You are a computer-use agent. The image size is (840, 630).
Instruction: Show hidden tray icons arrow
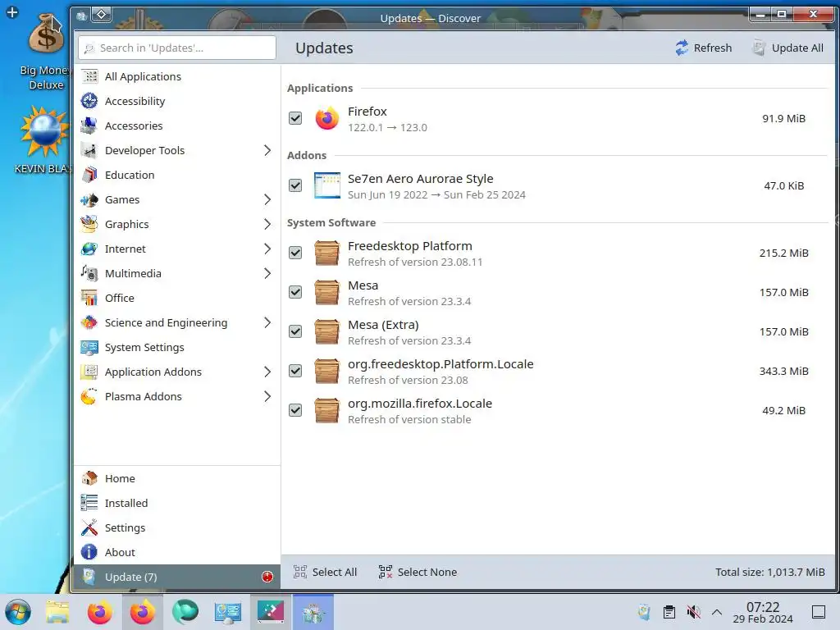(717, 612)
